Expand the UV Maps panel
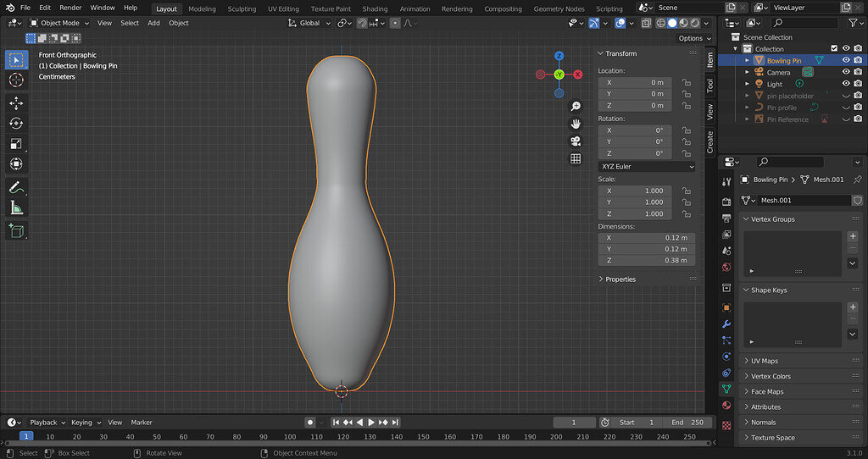 click(764, 361)
